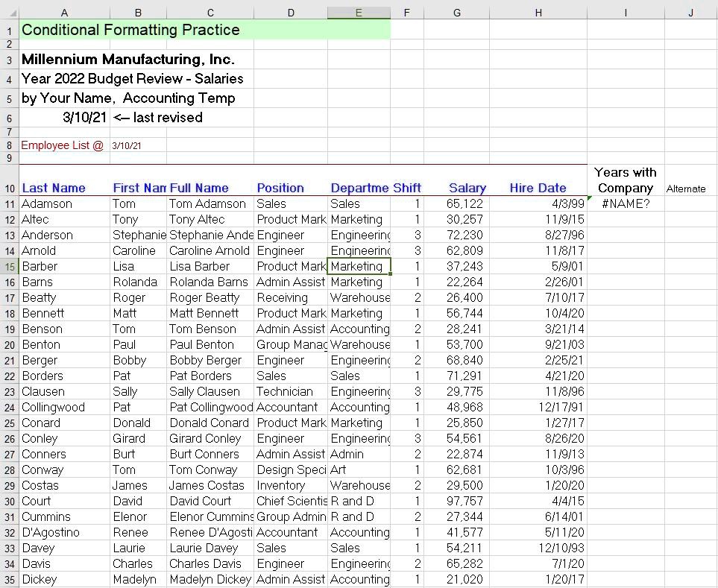Select column A header

point(64,13)
